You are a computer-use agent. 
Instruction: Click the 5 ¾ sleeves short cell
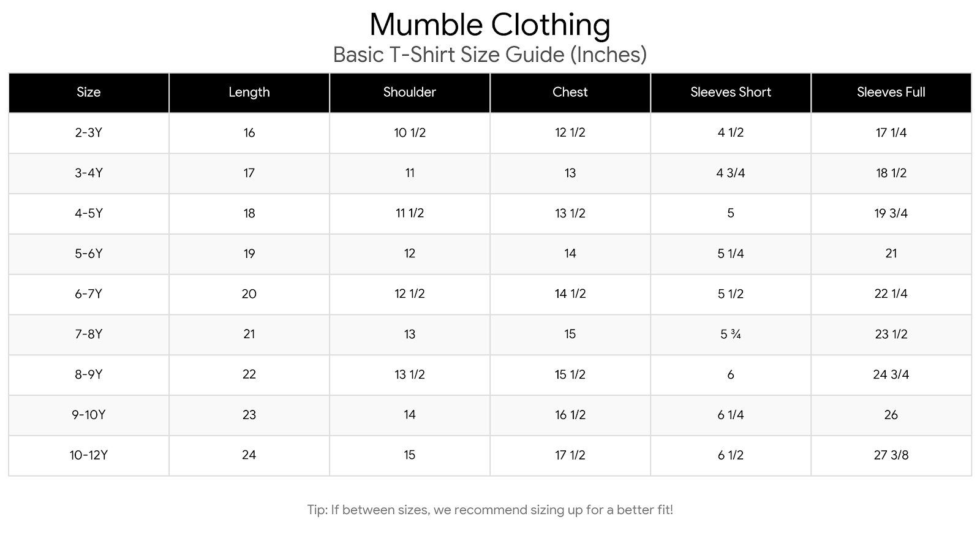tap(731, 335)
